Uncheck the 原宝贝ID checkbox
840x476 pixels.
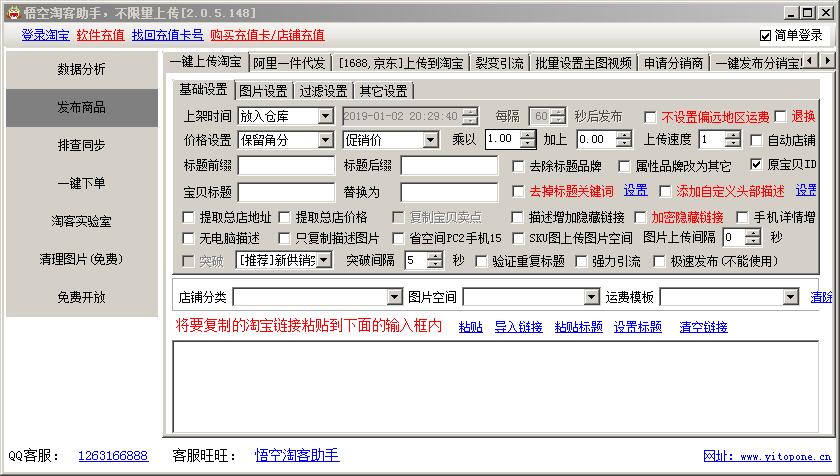(756, 164)
